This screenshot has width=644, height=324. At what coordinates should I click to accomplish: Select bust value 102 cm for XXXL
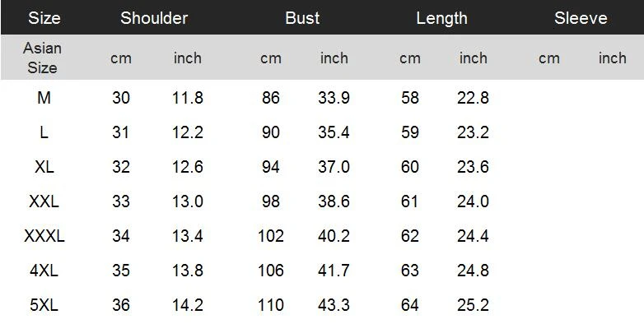tap(271, 236)
